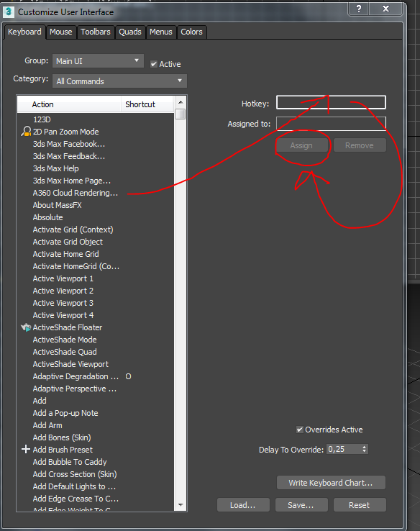Expand the Category All Commands dropdown
The width and height of the screenshot is (420, 531).
click(119, 81)
